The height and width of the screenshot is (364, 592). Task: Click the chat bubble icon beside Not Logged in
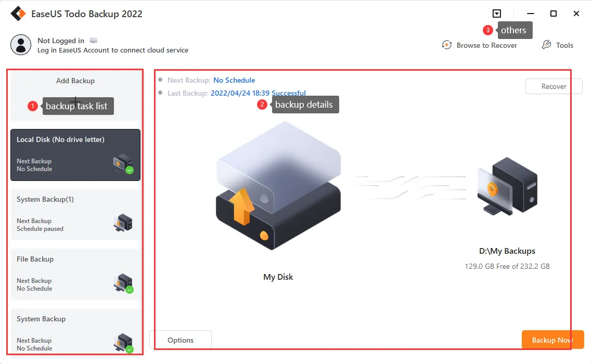[94, 40]
